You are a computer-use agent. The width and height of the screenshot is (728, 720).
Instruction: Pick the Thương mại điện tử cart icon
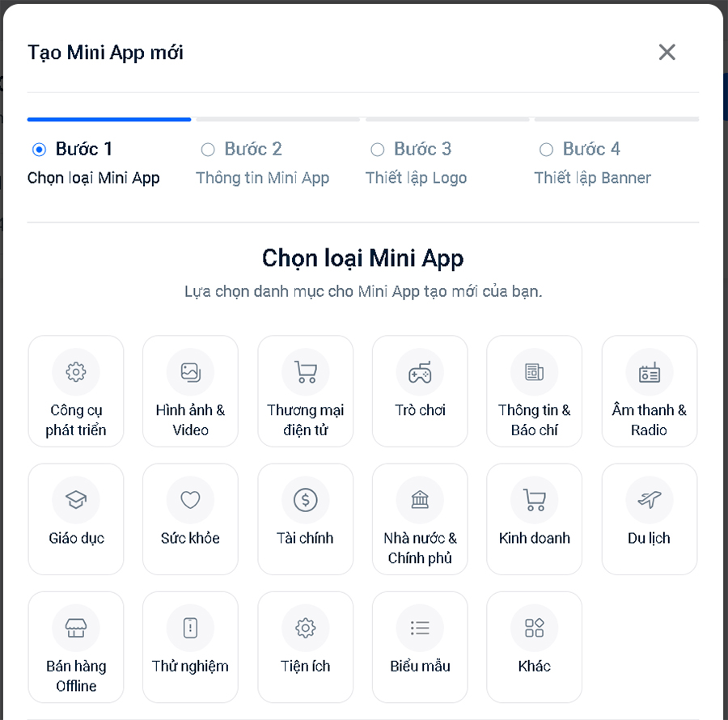tap(305, 372)
